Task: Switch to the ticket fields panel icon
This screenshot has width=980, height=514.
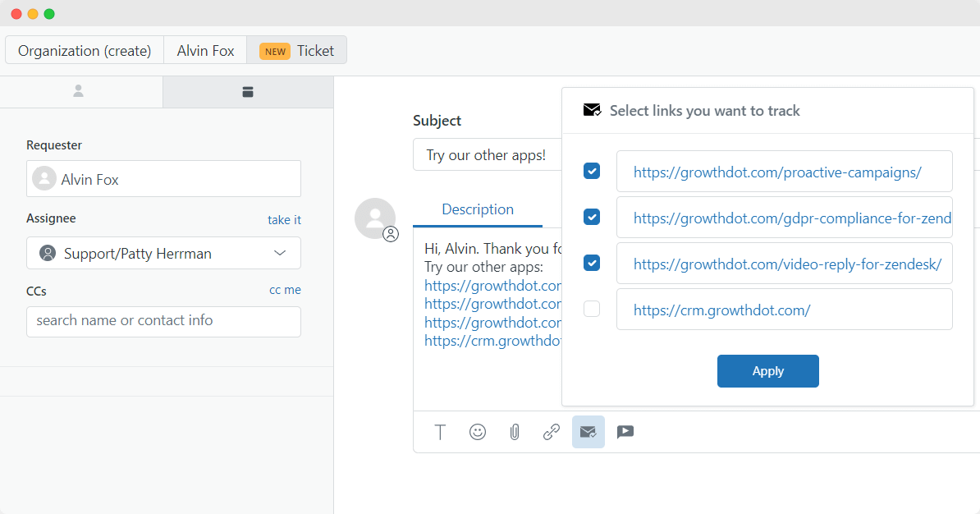Action: 248,92
